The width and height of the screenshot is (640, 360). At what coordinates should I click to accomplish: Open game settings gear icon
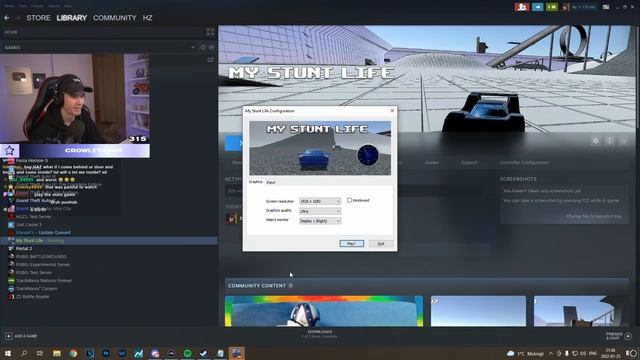(596, 141)
